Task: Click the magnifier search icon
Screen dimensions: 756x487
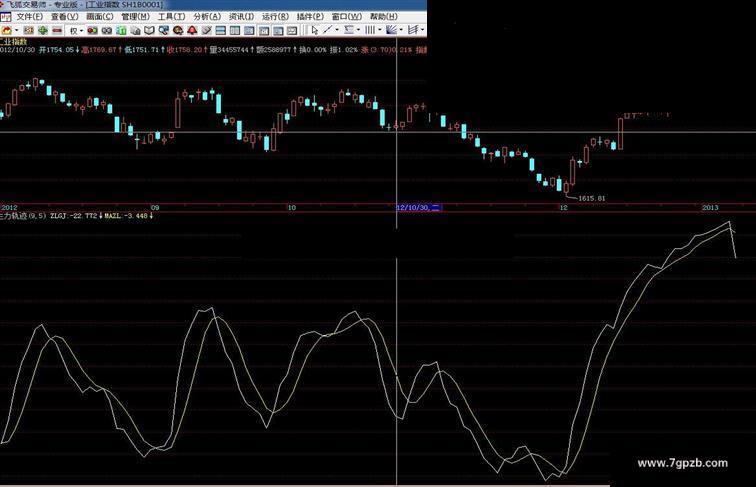Action: [x=164, y=30]
